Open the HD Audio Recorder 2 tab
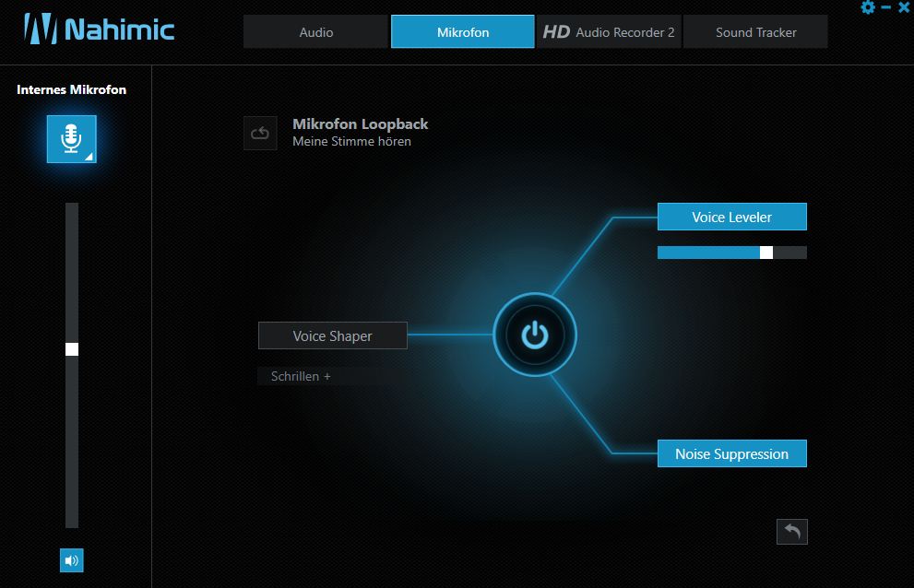The height and width of the screenshot is (588, 914). click(609, 32)
